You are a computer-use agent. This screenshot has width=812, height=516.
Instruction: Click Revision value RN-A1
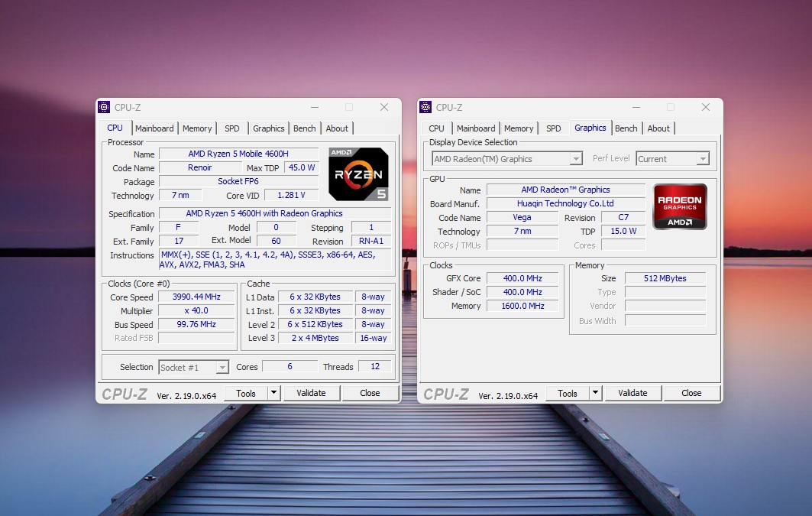pos(371,241)
